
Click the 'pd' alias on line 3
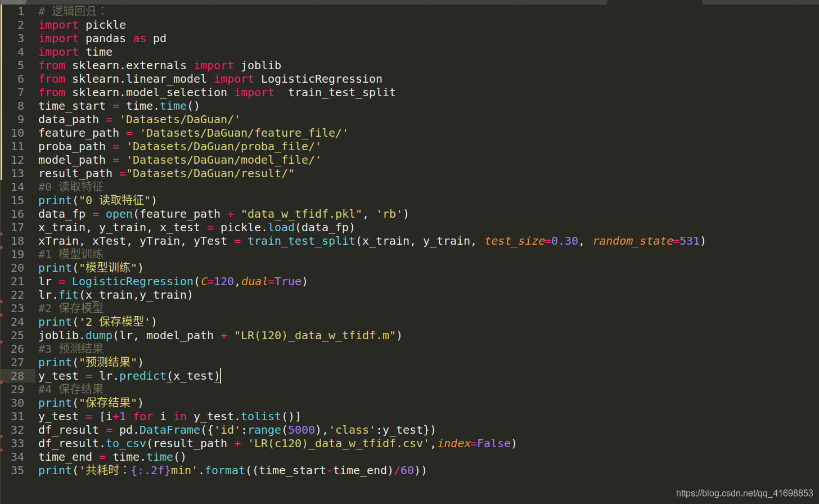160,38
